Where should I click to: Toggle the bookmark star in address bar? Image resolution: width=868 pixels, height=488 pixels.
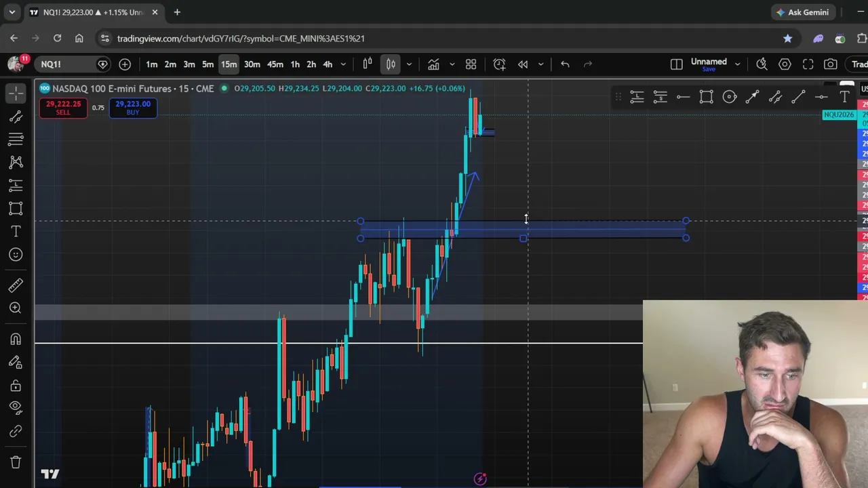point(787,39)
